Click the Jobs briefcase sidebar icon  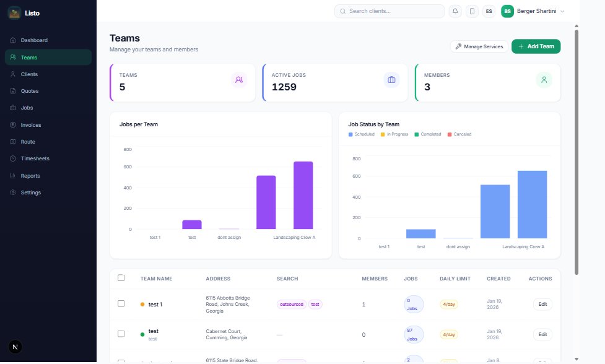(x=13, y=108)
